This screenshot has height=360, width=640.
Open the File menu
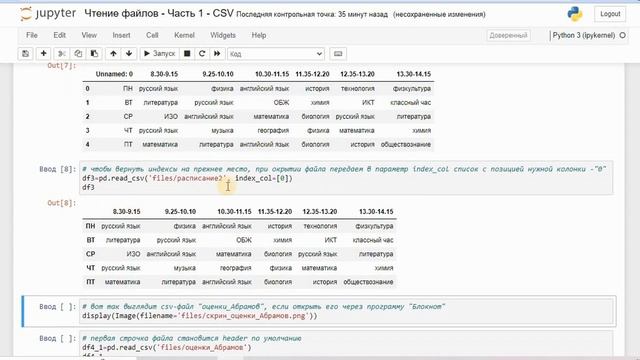[32, 36]
